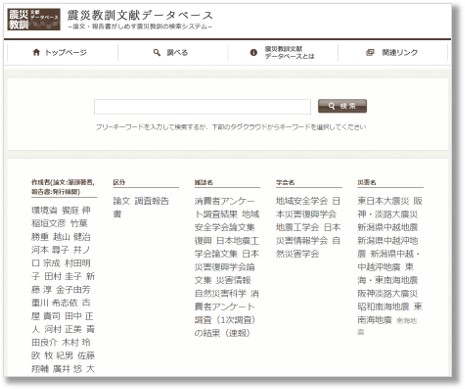Choose the 自然災害科学 journal tag
The width and height of the screenshot is (465, 389).
220,294
